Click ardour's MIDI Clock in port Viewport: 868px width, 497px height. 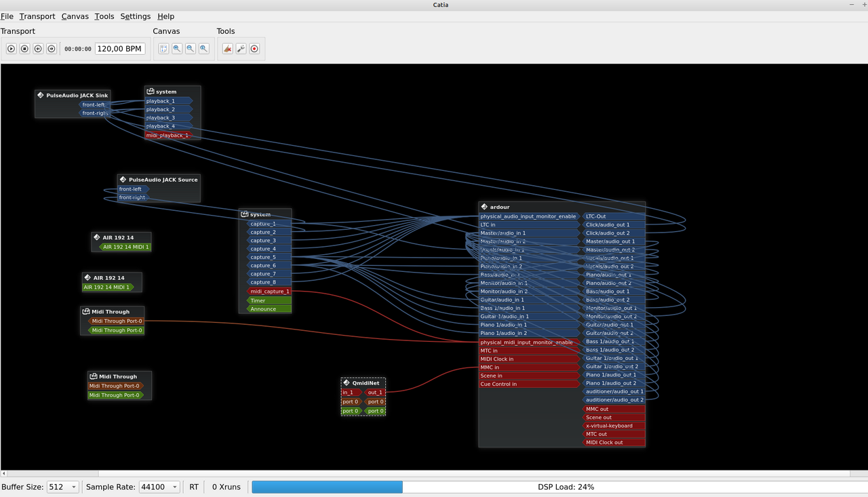[530, 359]
